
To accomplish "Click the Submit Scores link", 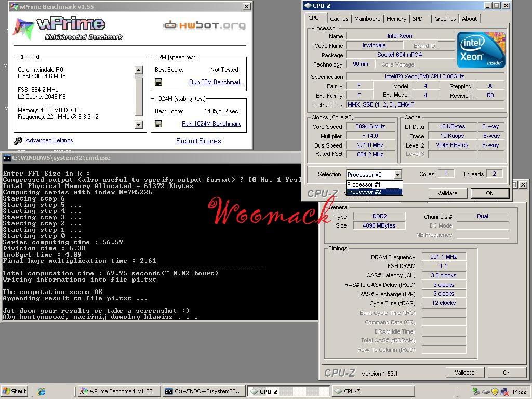I will tap(198, 141).
